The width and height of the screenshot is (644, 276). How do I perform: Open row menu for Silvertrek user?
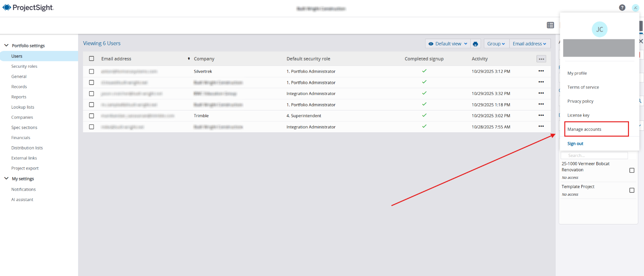pyautogui.click(x=541, y=71)
